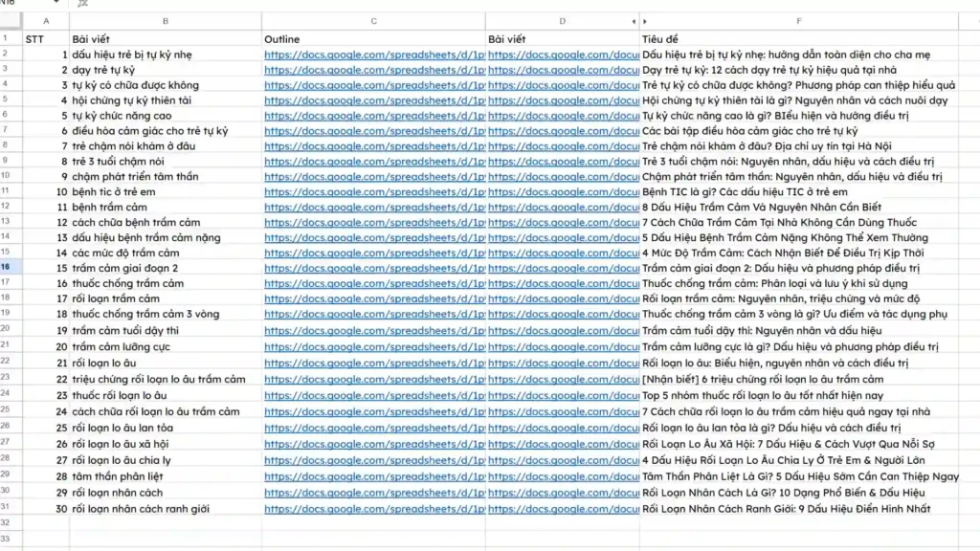This screenshot has width=980, height=551.
Task: Click the cell "rối loạn lo âu xã hội"
Action: (x=166, y=444)
